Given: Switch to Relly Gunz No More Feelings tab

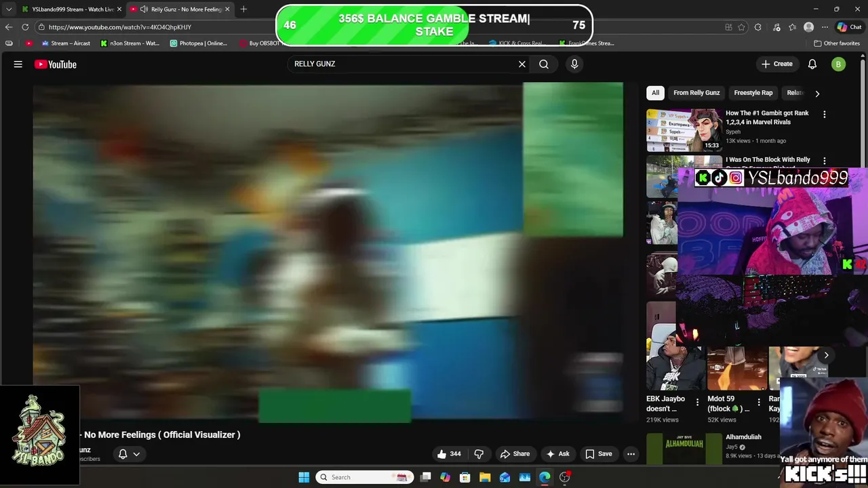Looking at the screenshot, I should [180, 9].
